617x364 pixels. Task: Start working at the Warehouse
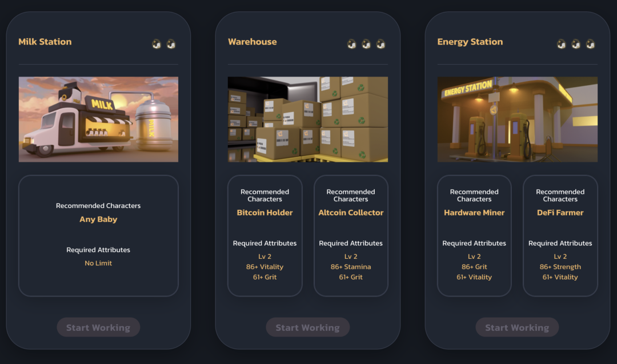[x=308, y=327]
